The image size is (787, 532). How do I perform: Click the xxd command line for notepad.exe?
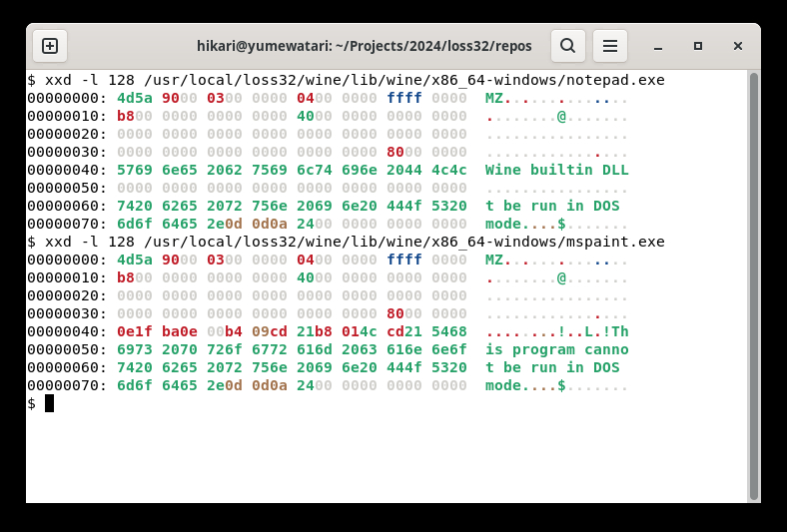[346, 80]
